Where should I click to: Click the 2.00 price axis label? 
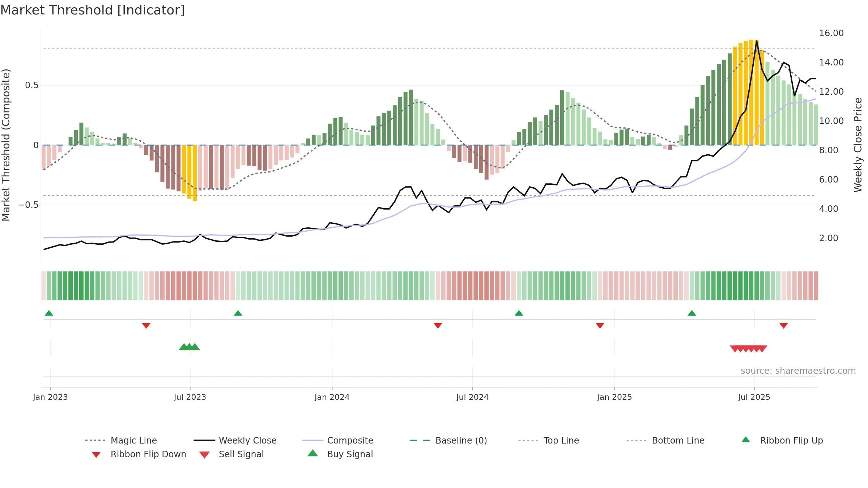[x=829, y=238]
